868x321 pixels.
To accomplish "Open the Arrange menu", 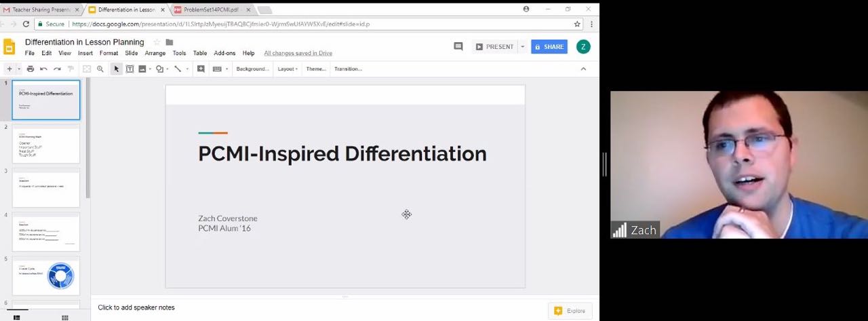I will tap(155, 53).
